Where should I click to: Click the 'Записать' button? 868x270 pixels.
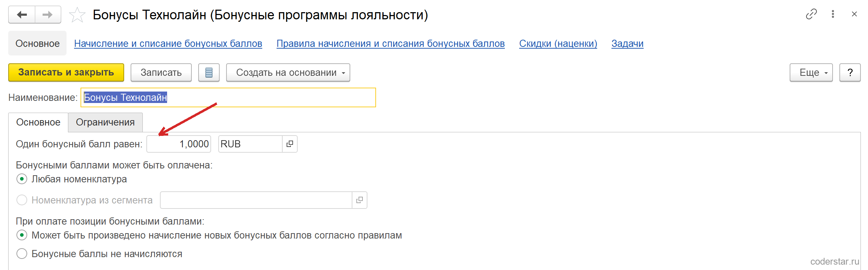point(161,73)
